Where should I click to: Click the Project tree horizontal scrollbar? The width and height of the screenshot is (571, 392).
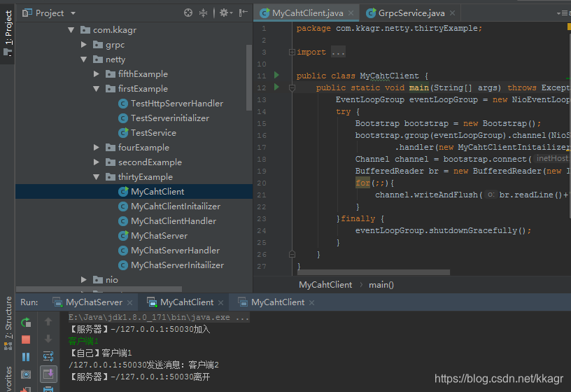coord(99,289)
